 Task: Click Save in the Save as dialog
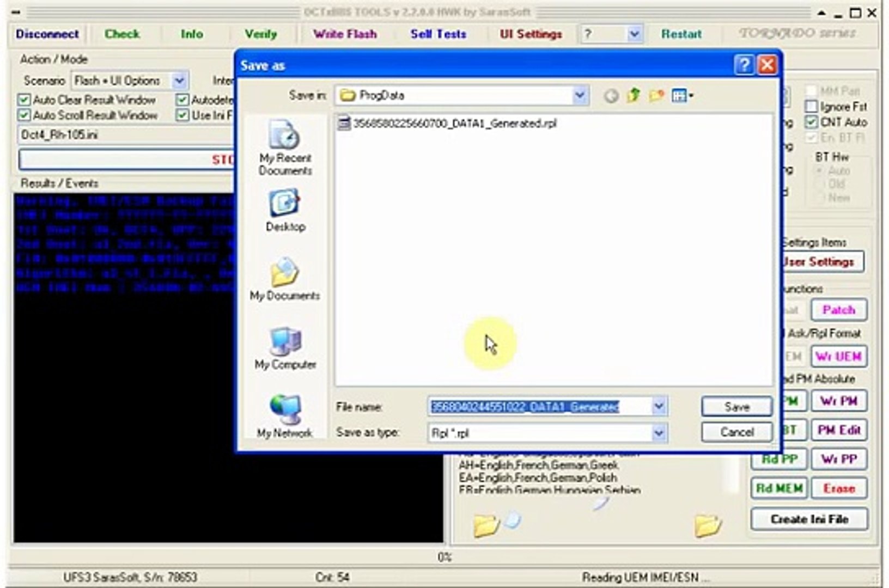point(737,407)
